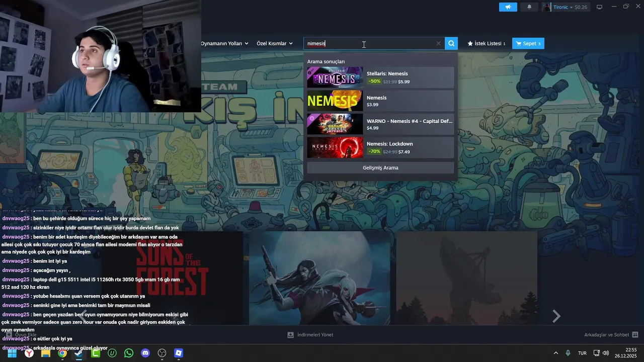Open the network tray icon

pyautogui.click(x=596, y=353)
